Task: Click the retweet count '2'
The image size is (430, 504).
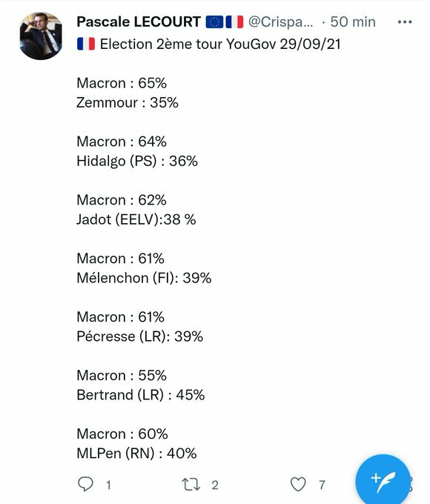Action: pyautogui.click(x=215, y=485)
